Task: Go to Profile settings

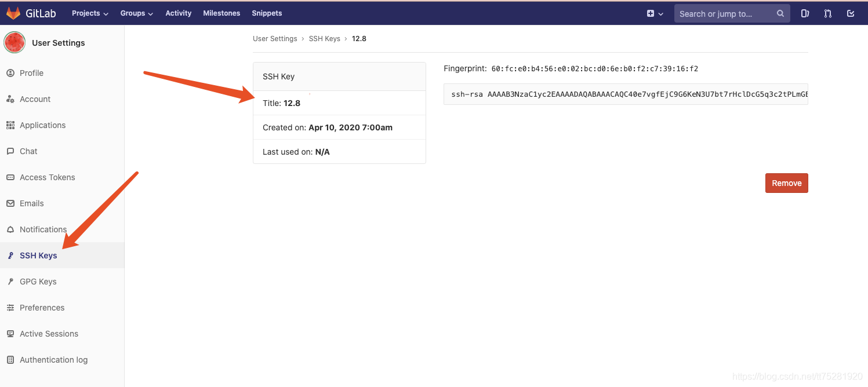Action: tap(32, 73)
